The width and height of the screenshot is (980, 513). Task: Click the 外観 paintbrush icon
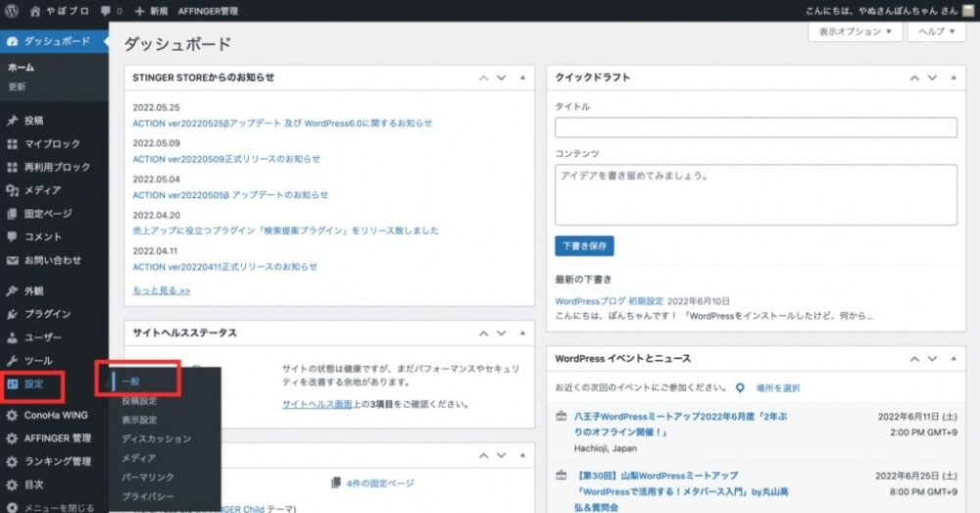(12, 291)
